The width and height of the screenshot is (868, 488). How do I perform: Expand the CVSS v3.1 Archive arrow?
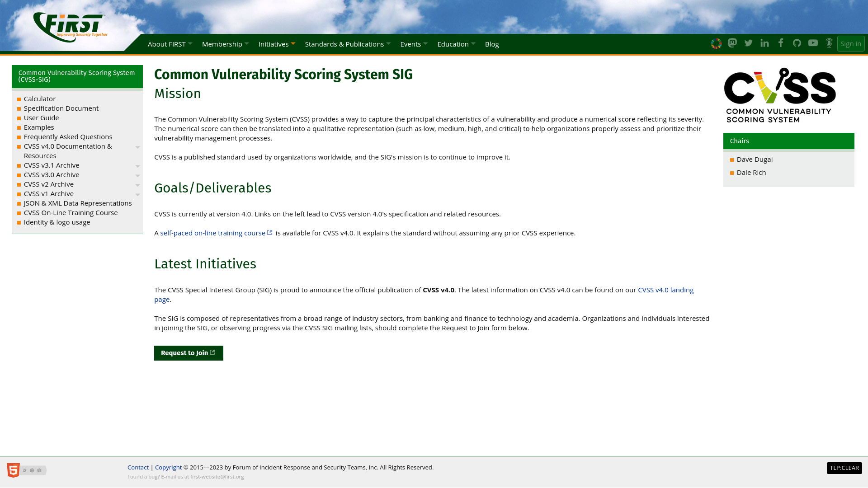(138, 166)
